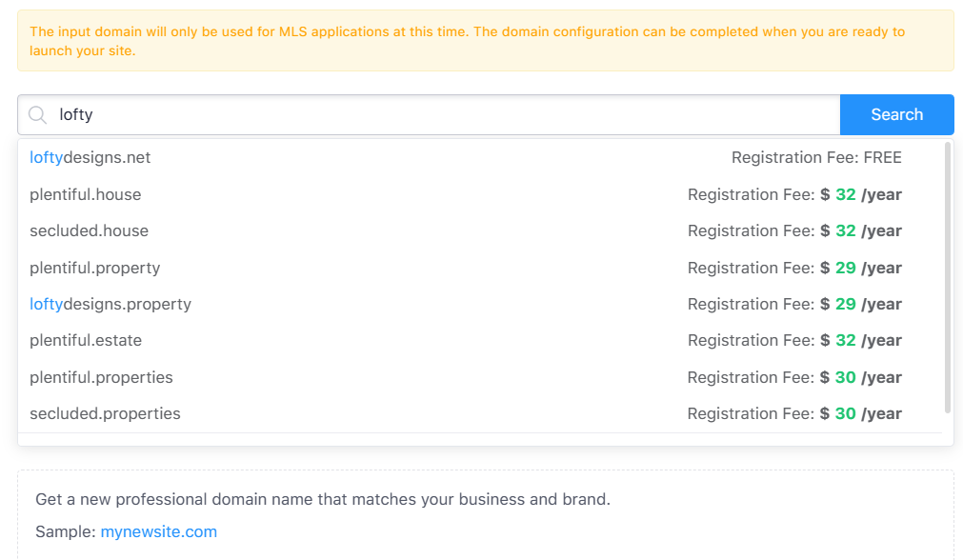Screen dimensions: 963x560
Task: Choose secluded.properties domain
Action: tap(105, 413)
